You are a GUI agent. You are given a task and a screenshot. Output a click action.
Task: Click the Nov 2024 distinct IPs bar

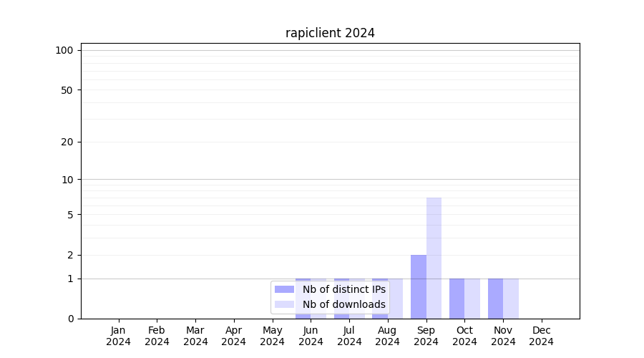(x=495, y=299)
